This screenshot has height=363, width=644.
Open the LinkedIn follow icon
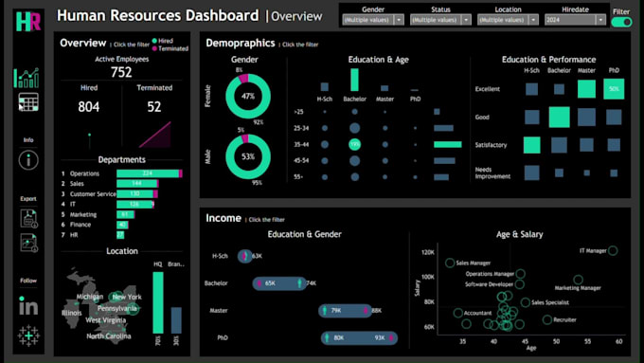tap(28, 305)
